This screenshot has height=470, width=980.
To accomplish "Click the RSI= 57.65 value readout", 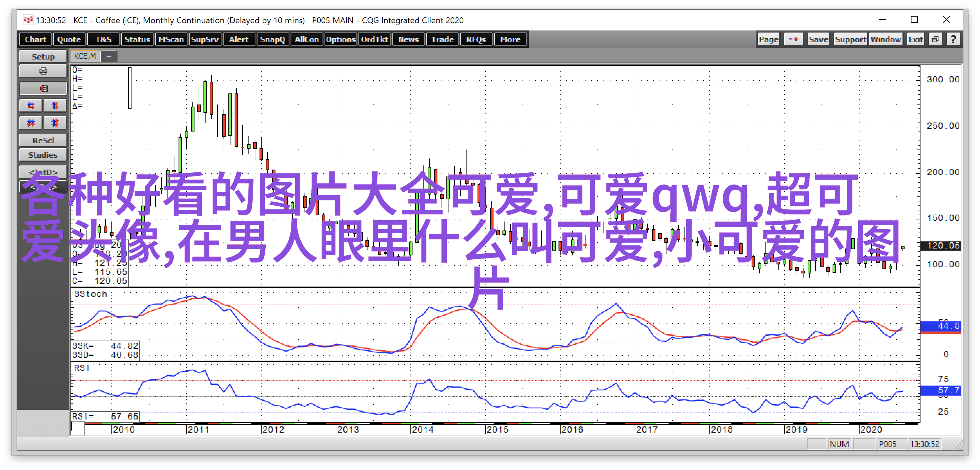I will 106,417.
